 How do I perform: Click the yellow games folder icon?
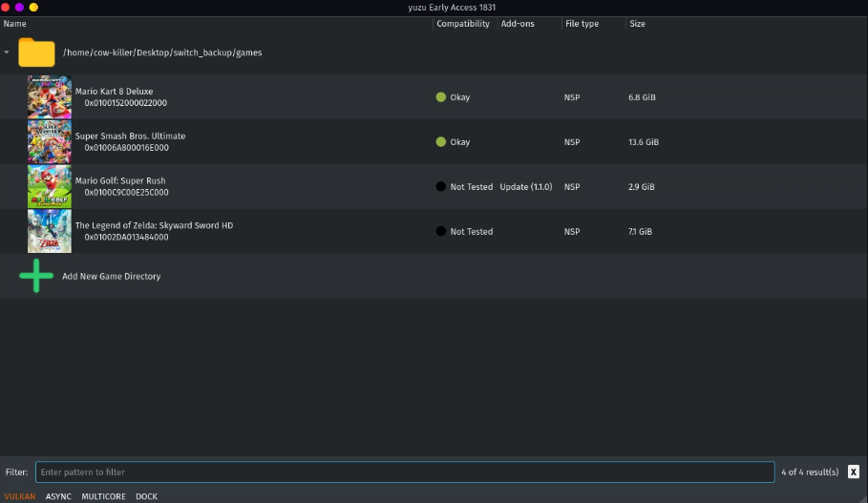tap(37, 52)
